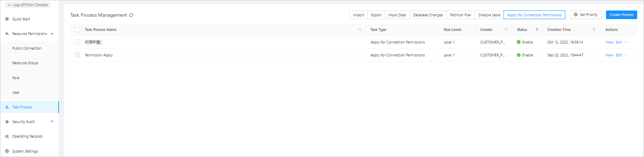Open more actions for Oct 12 row

(626, 42)
